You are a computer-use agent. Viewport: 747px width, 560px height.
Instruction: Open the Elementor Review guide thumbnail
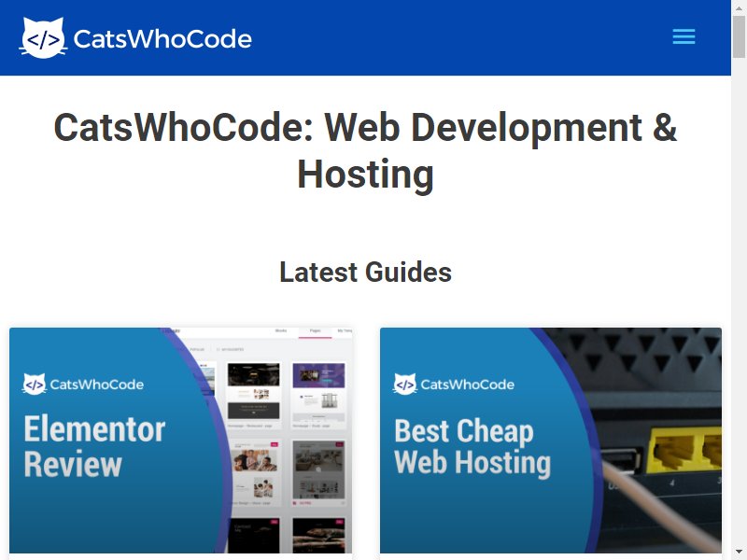click(181, 441)
